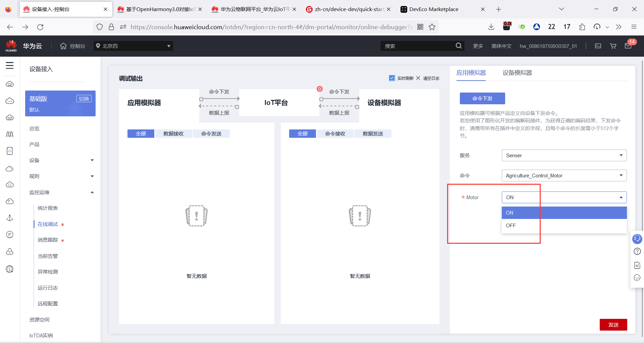
Task: Click the search magnifier in the top bar
Action: [x=459, y=46]
